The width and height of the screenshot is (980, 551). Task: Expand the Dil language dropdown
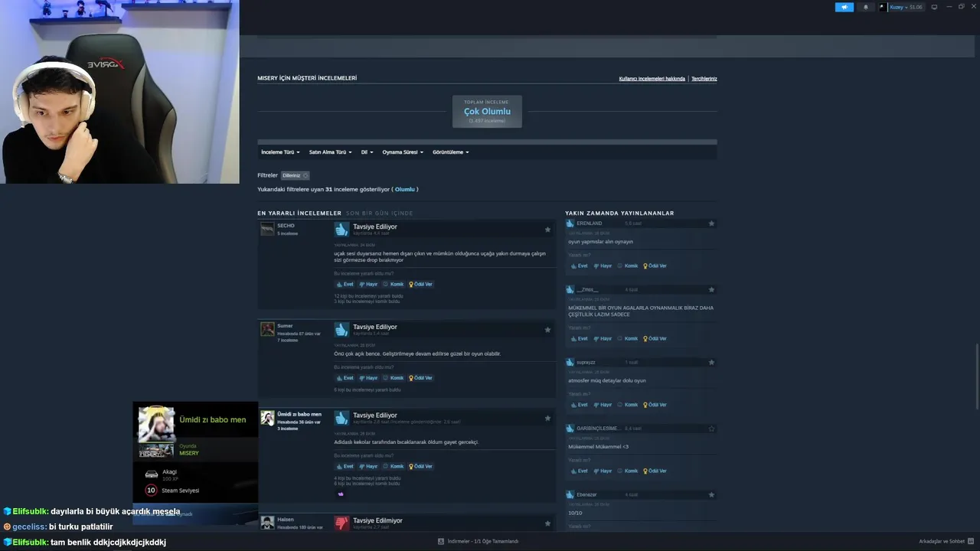coord(367,152)
